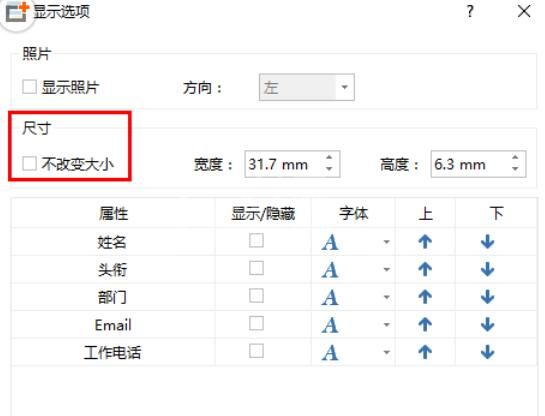Image resolution: width=545 pixels, height=416 pixels.
Task: Click the 宽度 field showing 31.7 mm
Action: (x=292, y=164)
